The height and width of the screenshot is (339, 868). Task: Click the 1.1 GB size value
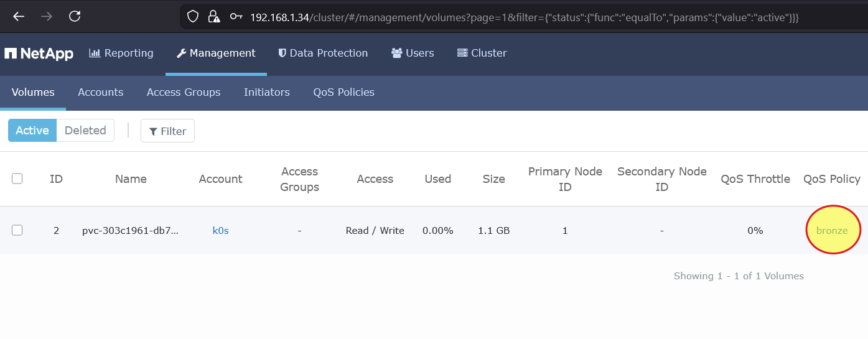[x=494, y=231]
